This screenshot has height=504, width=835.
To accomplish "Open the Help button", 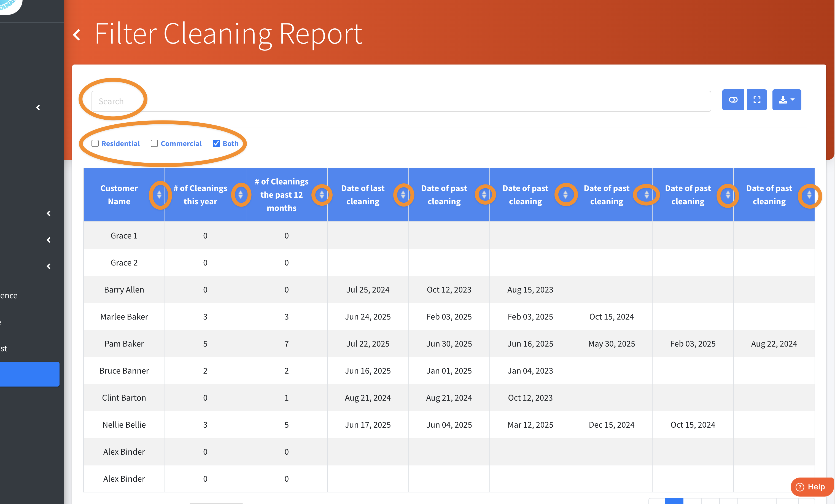I will tap(812, 487).
